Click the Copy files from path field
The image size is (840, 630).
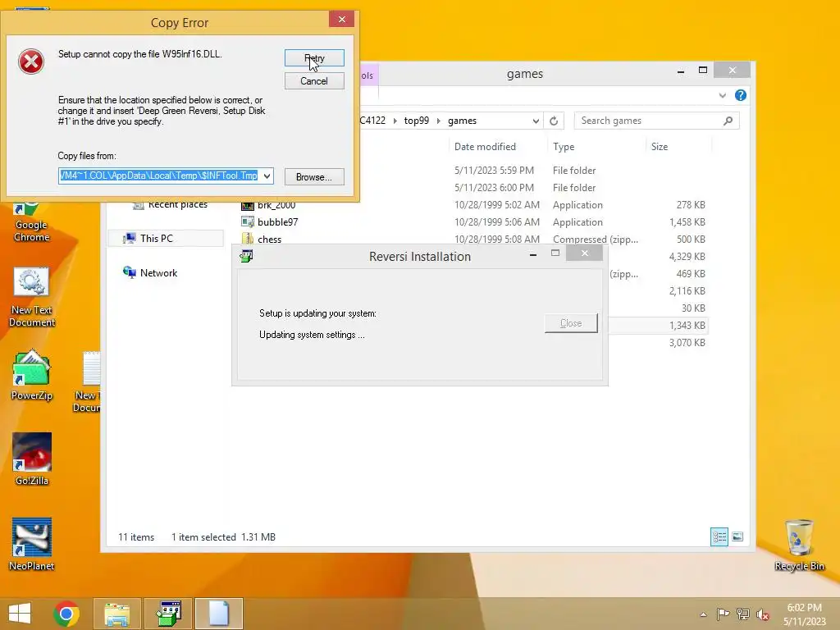pyautogui.click(x=160, y=176)
